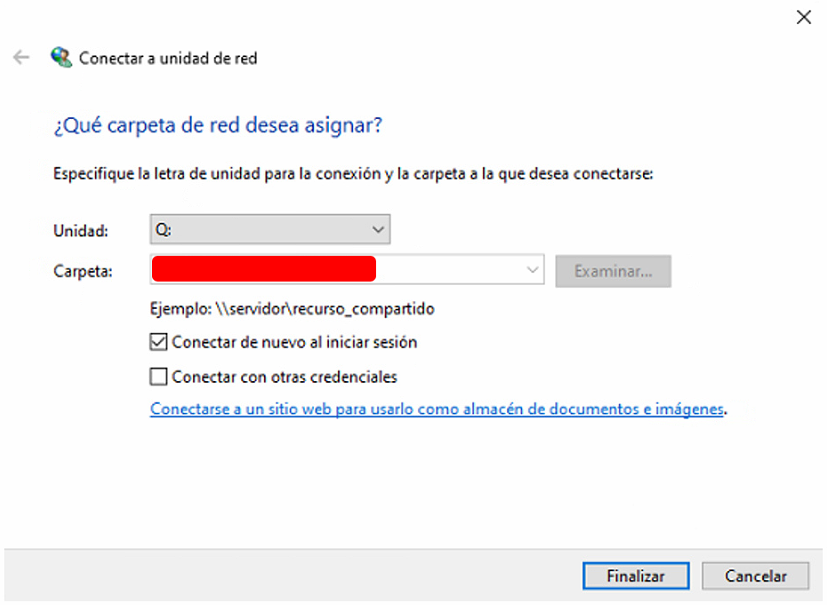The image size is (827, 605).
Task: Click the Conectar a unidad de red title text
Action: (x=168, y=58)
